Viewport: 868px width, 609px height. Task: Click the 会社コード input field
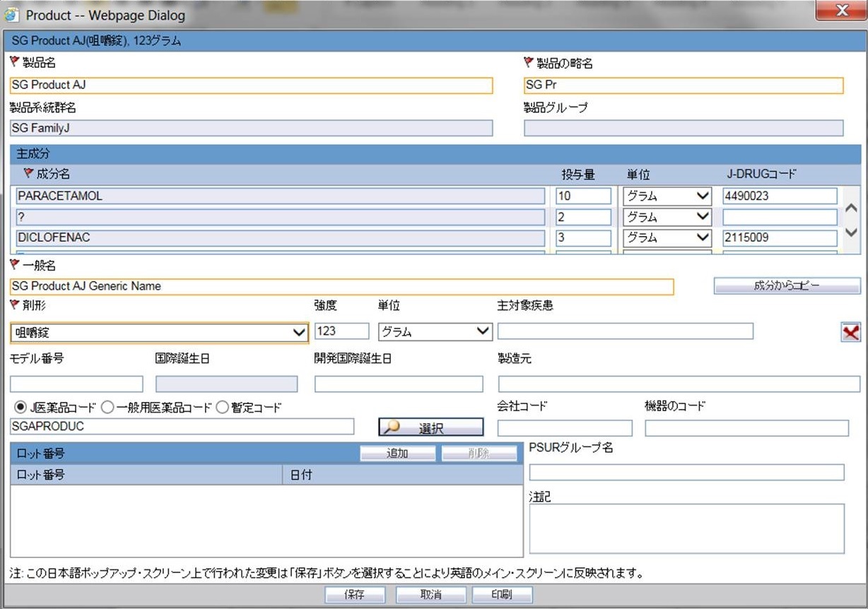[x=565, y=428]
